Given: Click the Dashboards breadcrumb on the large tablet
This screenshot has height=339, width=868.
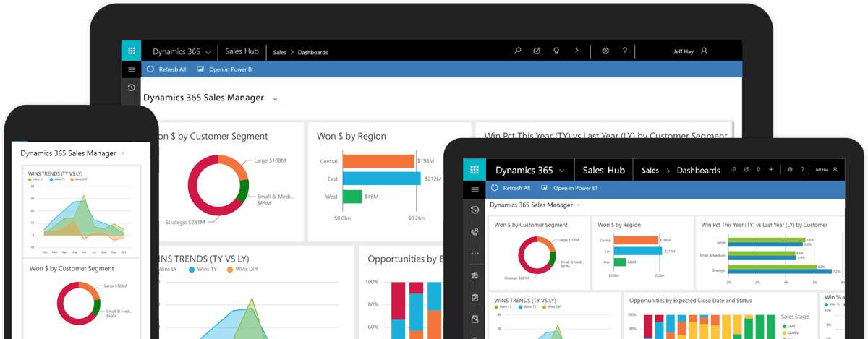Looking at the screenshot, I should (312, 53).
